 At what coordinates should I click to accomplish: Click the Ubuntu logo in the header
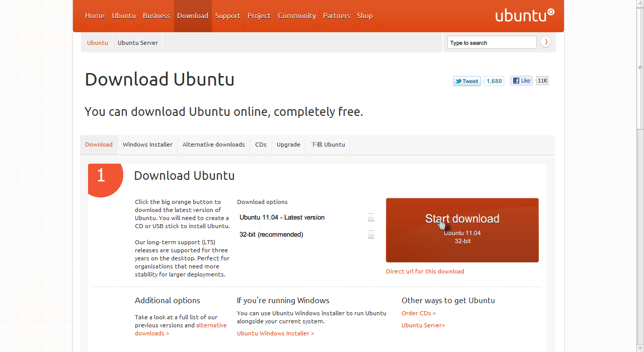pos(524,16)
